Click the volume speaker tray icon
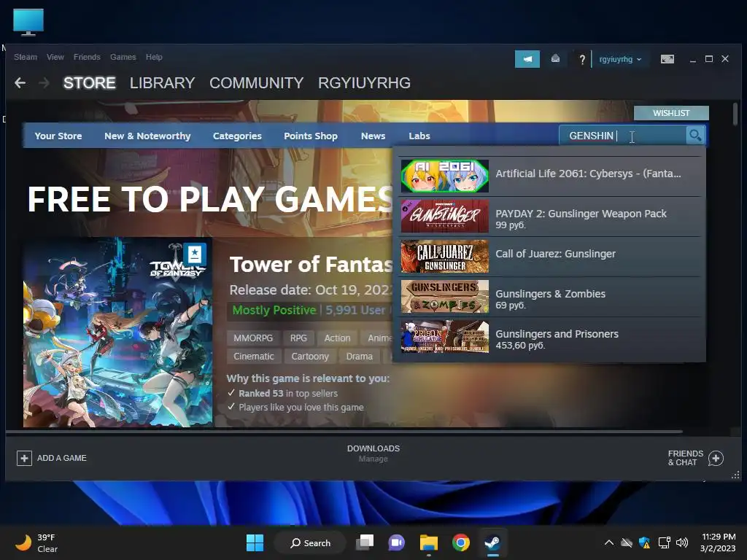Viewport: 747px width, 560px height. click(682, 542)
